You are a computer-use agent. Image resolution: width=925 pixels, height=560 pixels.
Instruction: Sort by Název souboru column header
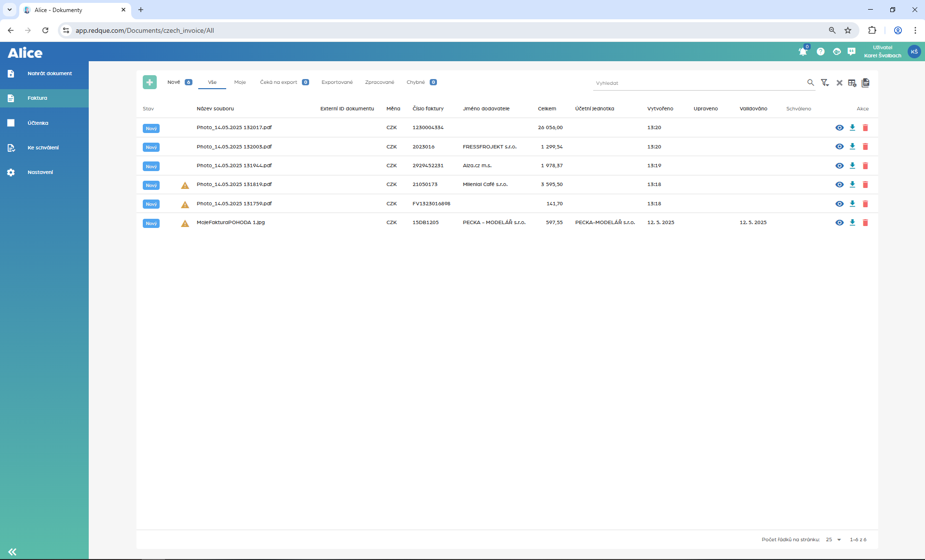215,109
